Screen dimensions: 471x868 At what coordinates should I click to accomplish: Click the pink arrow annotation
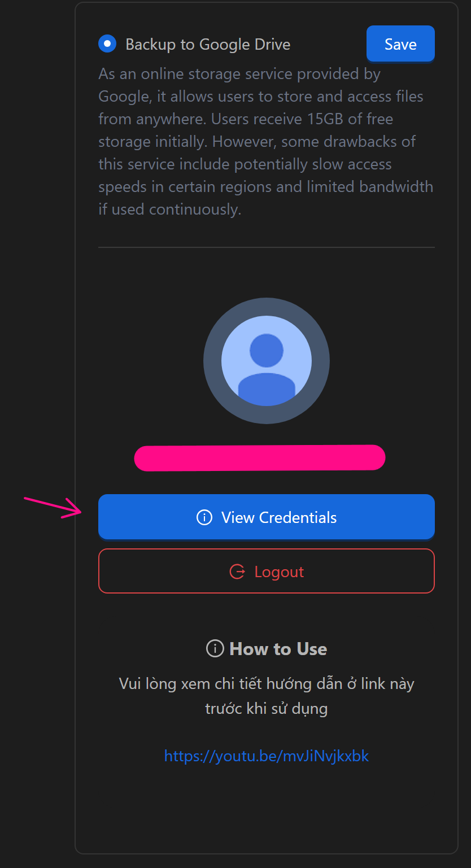(x=54, y=507)
